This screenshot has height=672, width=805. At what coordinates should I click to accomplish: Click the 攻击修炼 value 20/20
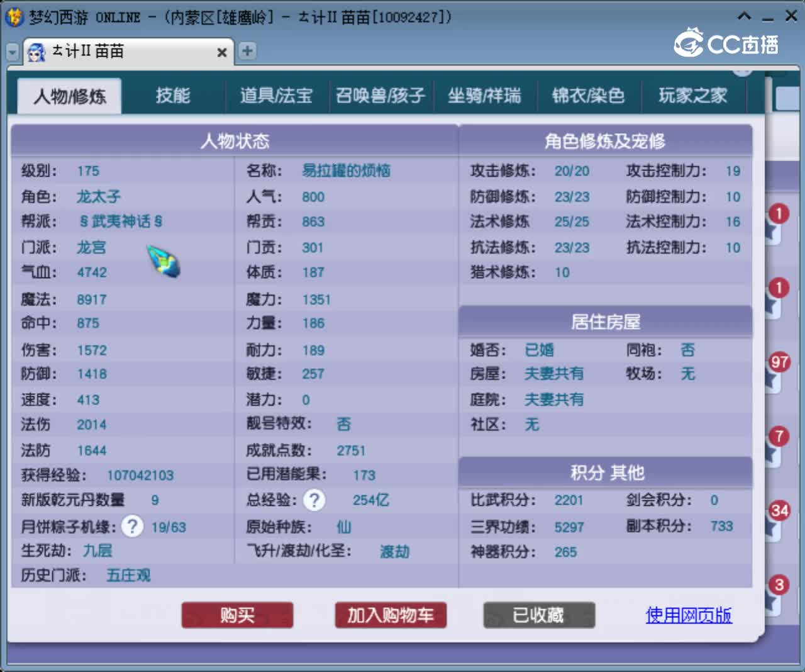(572, 171)
